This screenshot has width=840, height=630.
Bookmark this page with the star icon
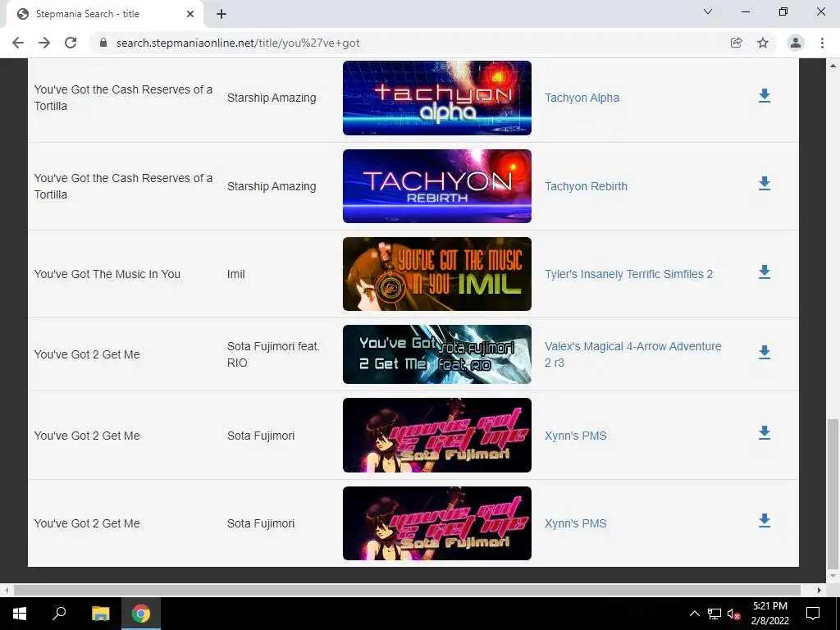pos(763,43)
